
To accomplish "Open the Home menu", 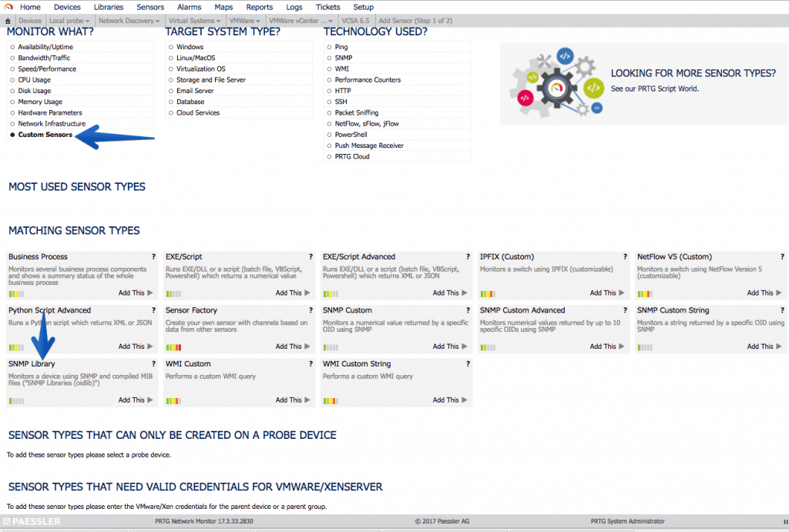I will tap(30, 7).
